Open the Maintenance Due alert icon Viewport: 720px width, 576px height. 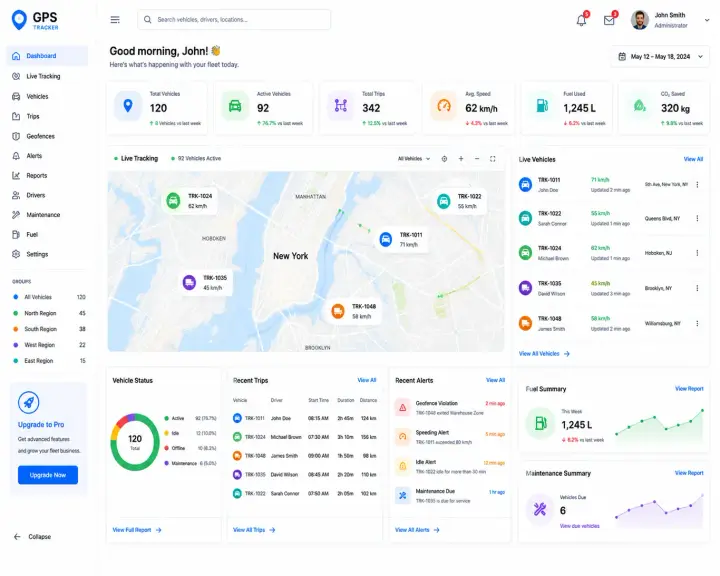[x=402, y=496]
